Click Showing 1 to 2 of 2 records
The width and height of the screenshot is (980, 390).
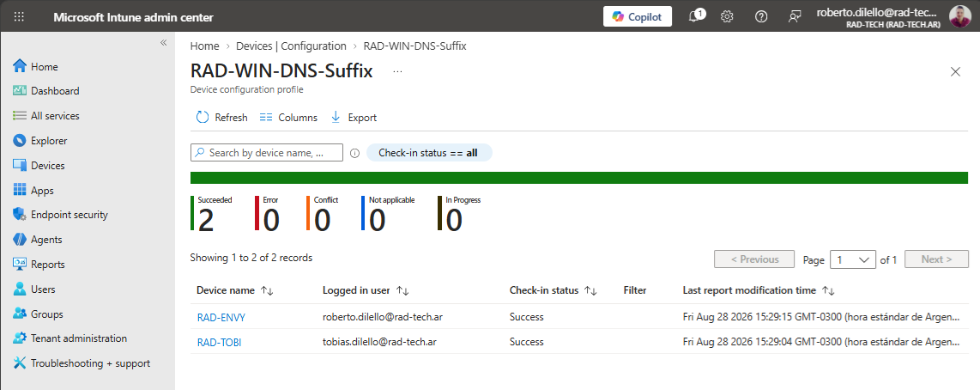click(x=251, y=258)
